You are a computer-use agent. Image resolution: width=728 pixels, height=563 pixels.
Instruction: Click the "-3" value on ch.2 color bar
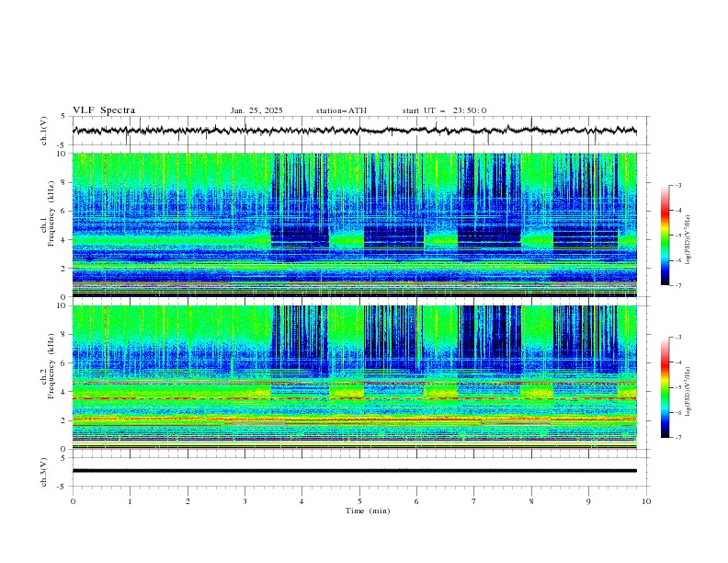(678, 338)
